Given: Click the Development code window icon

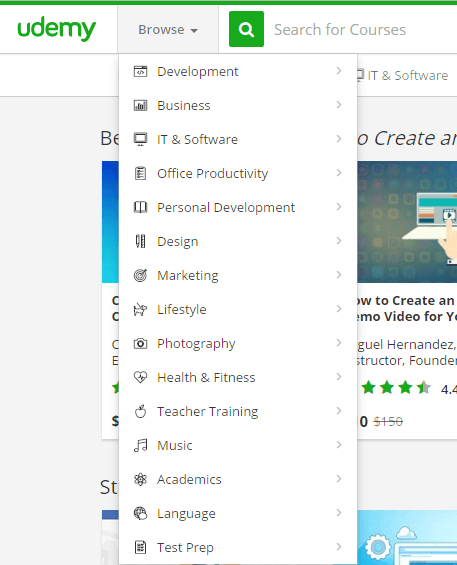Looking at the screenshot, I should 141,71.
